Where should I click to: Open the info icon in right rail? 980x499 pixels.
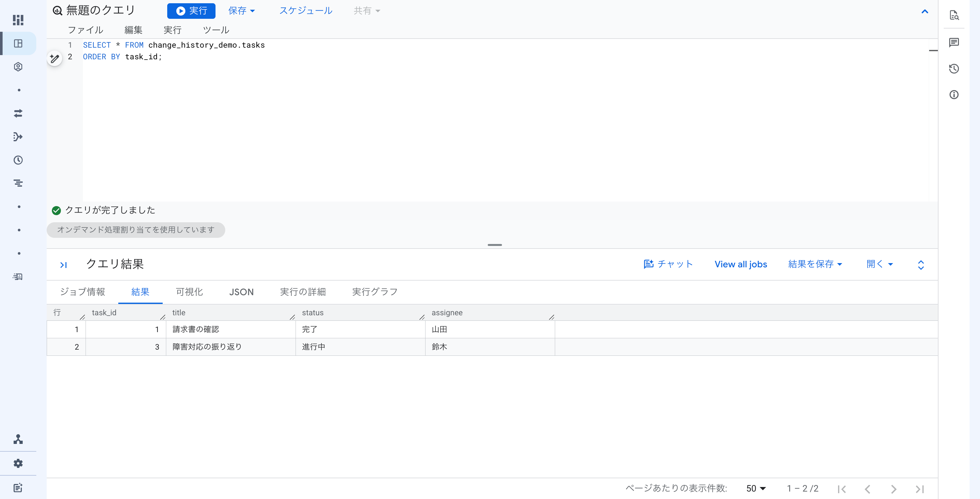954,94
